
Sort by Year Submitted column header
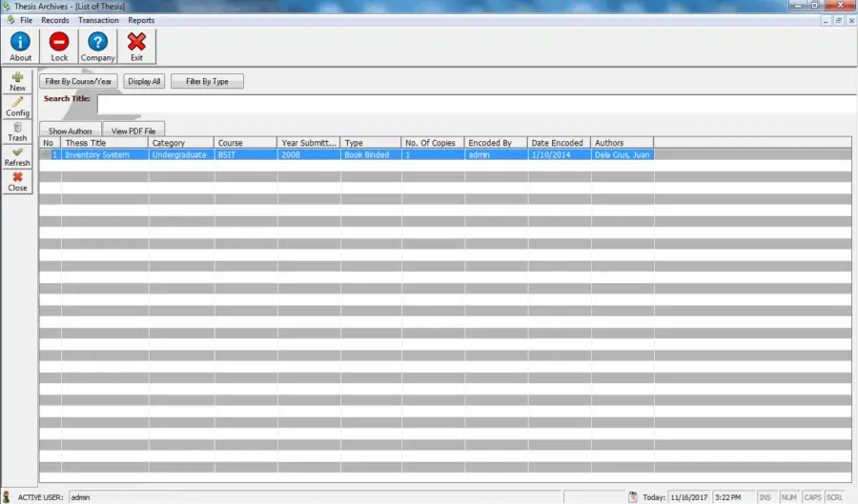tap(309, 143)
